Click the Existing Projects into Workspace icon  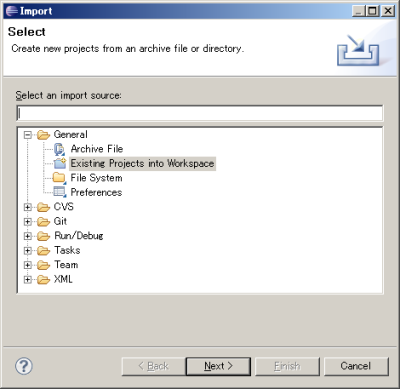click(60, 163)
